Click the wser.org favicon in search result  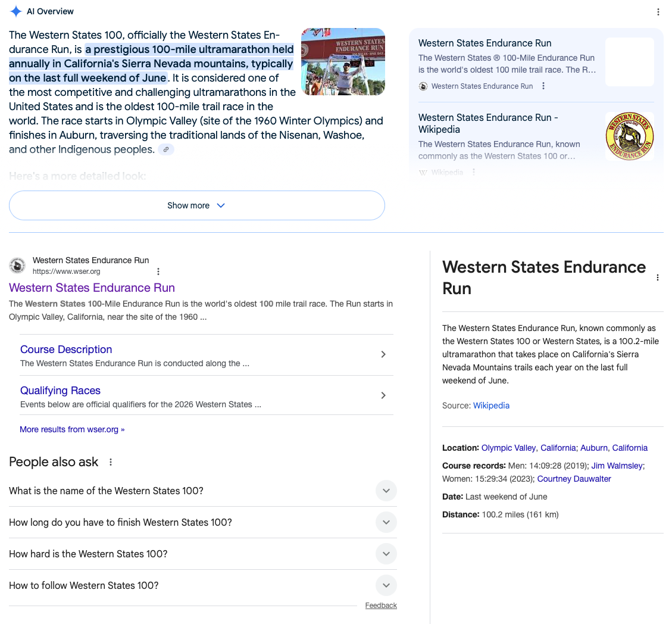(18, 266)
